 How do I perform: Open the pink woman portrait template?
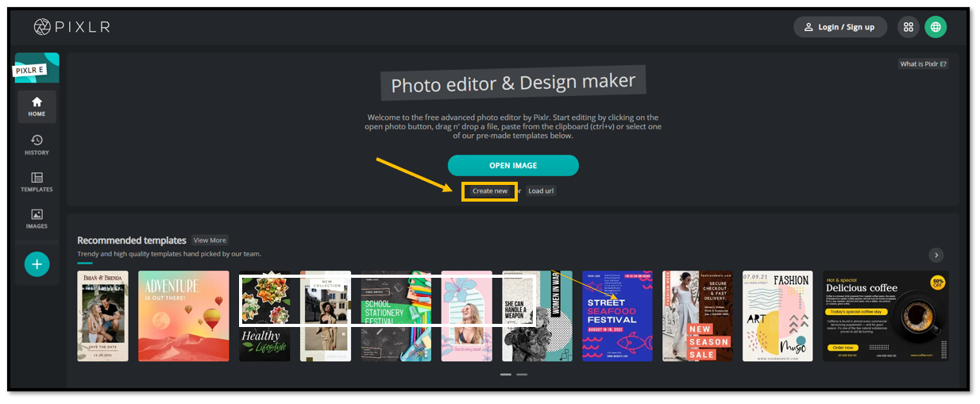(x=467, y=316)
